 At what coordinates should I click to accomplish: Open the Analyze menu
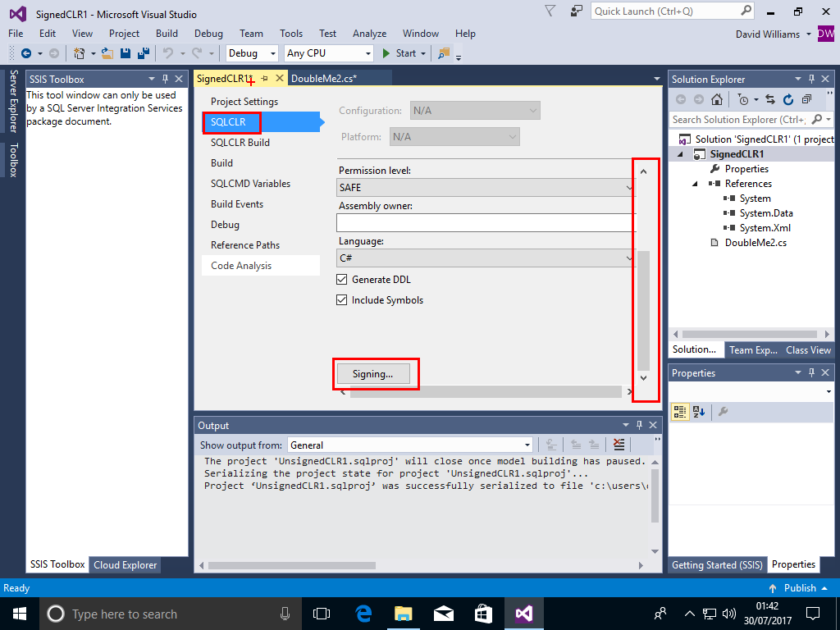(369, 34)
